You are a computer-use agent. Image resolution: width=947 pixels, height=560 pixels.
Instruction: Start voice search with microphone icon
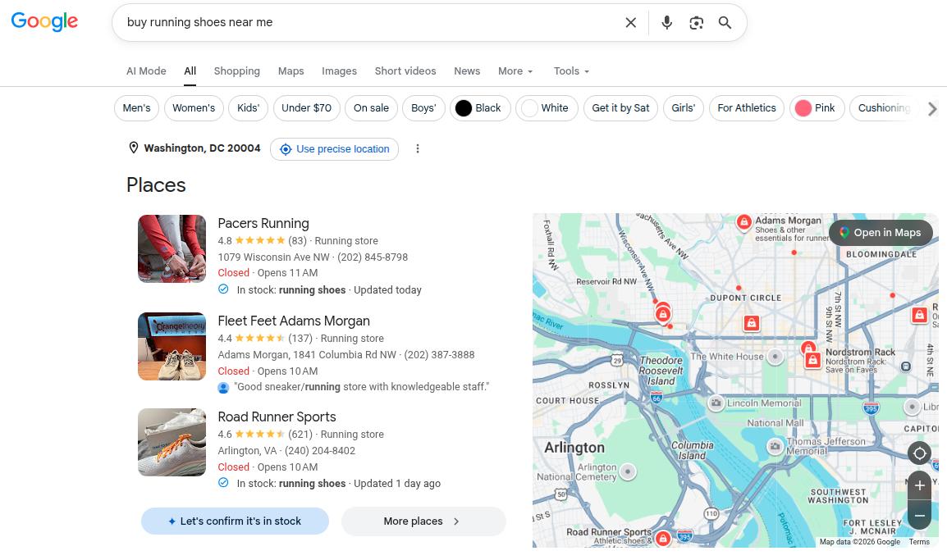(667, 22)
